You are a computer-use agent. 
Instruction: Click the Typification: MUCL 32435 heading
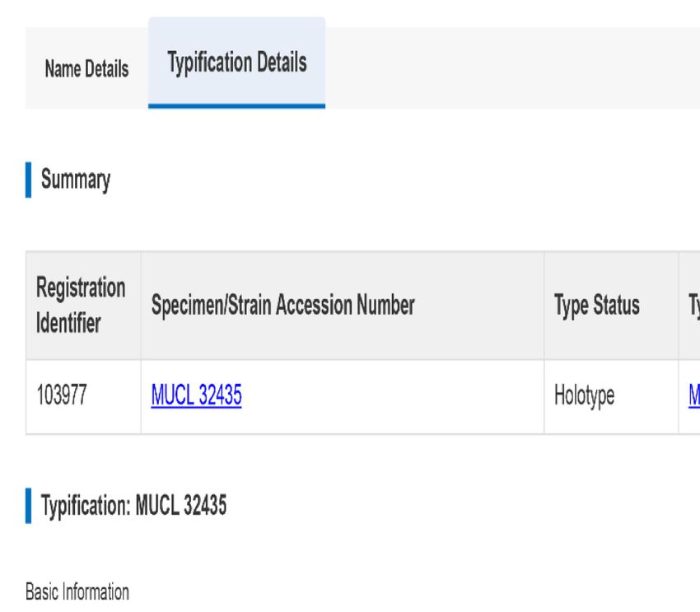[133, 505]
